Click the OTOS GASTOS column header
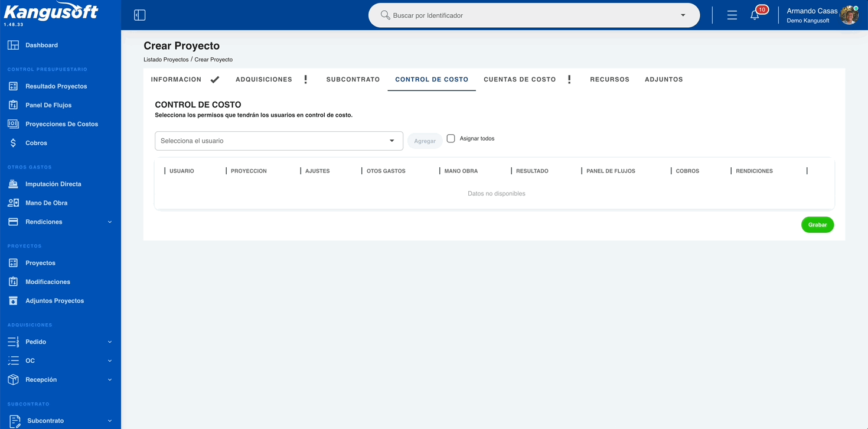This screenshot has width=868, height=429. tap(386, 171)
